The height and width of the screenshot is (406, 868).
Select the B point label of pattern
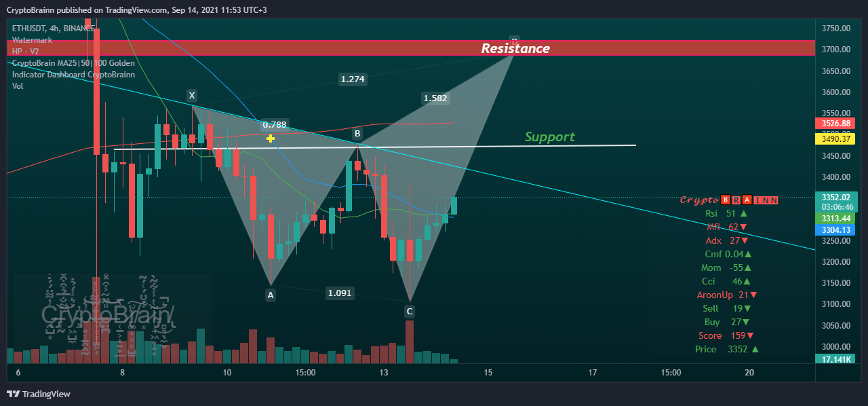(357, 134)
